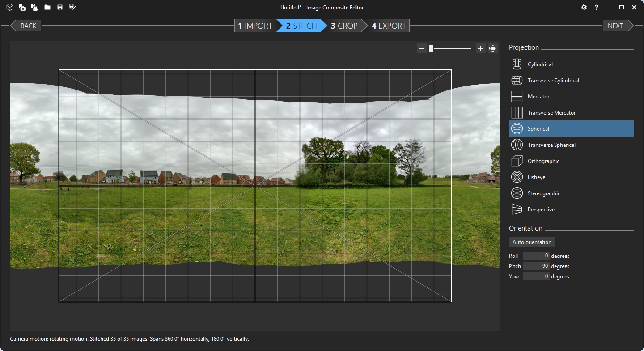
Task: Go to the 3 CROP step
Action: click(x=344, y=26)
